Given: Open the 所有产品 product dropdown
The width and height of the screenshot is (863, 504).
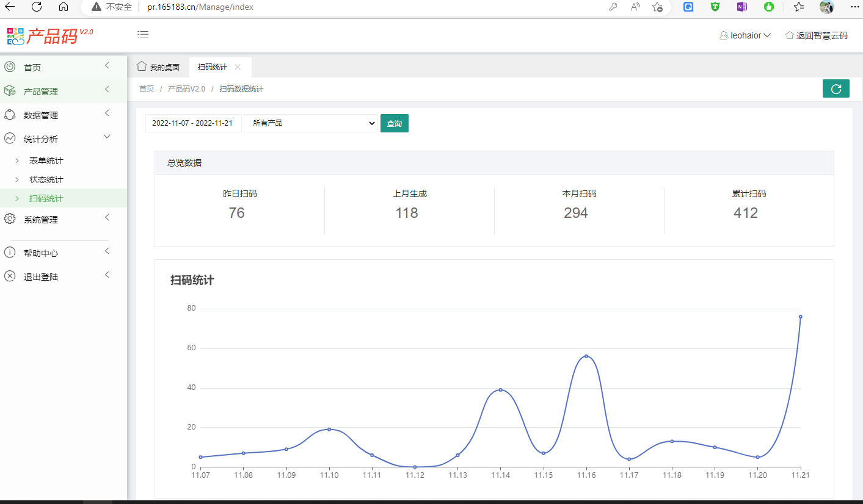Looking at the screenshot, I should click(311, 123).
